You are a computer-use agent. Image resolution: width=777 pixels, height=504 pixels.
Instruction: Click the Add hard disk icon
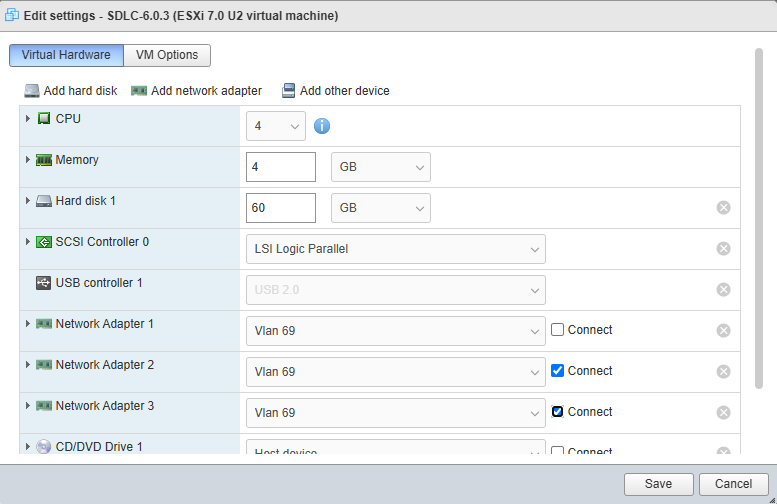coord(32,91)
